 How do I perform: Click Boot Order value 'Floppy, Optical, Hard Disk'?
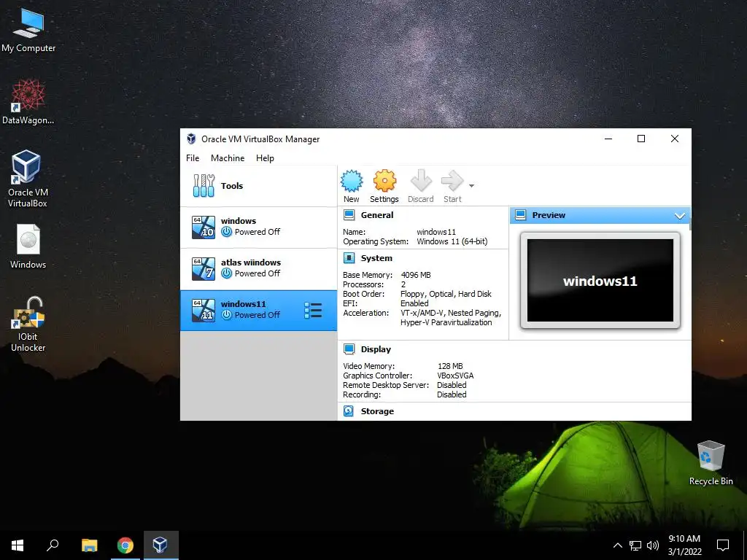pos(446,294)
